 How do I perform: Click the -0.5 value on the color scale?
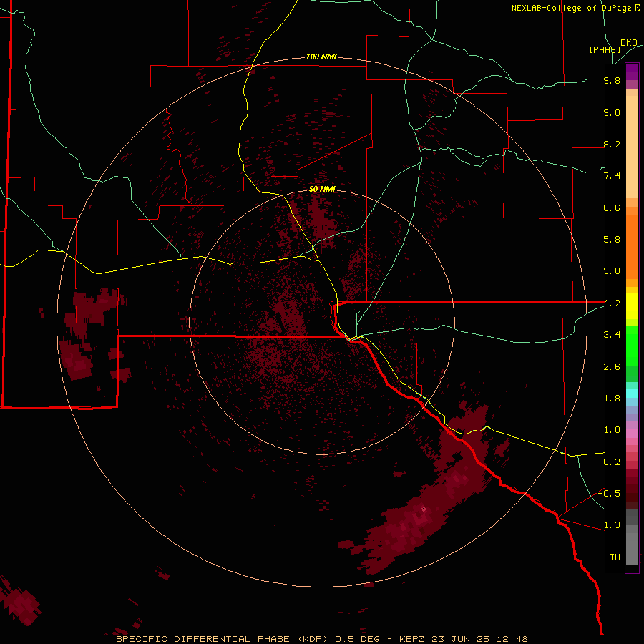(x=609, y=494)
